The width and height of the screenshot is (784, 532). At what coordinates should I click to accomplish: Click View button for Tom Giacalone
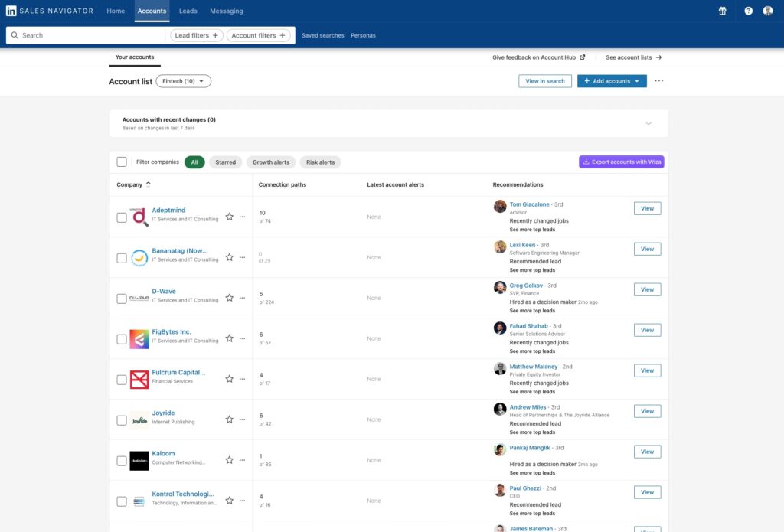648,208
